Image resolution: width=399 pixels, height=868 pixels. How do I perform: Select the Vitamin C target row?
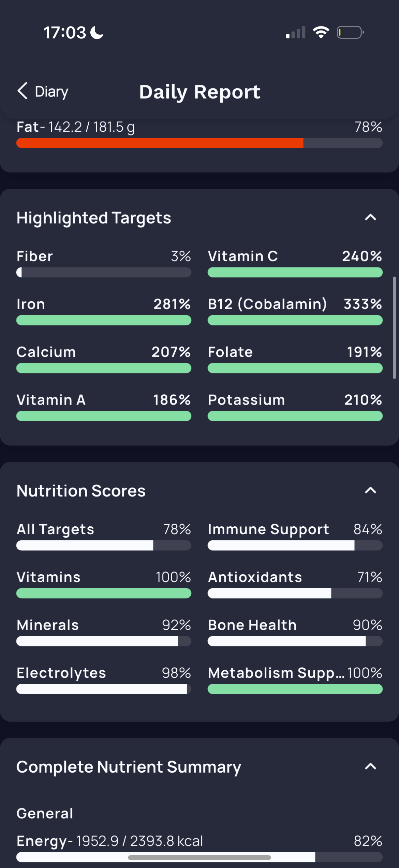click(295, 263)
